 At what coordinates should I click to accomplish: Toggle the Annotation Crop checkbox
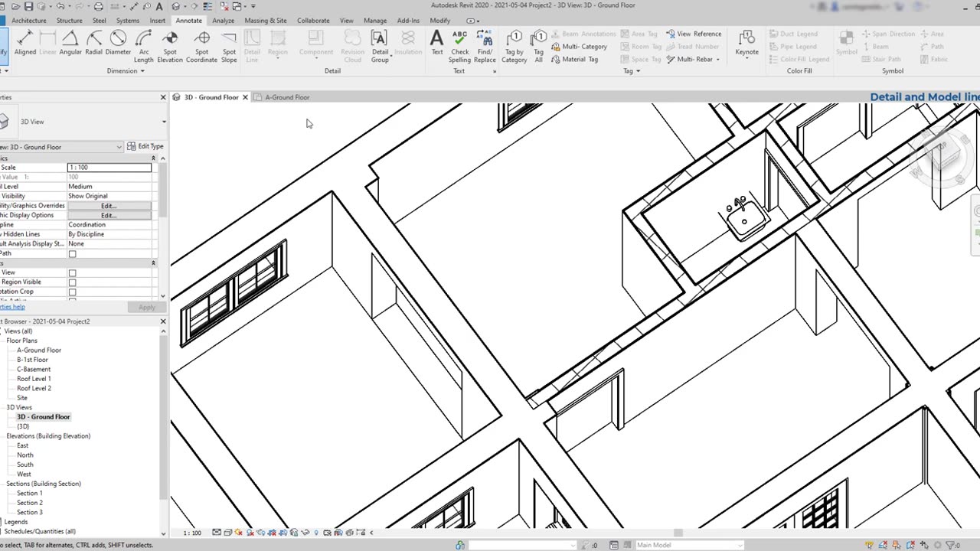pos(73,292)
